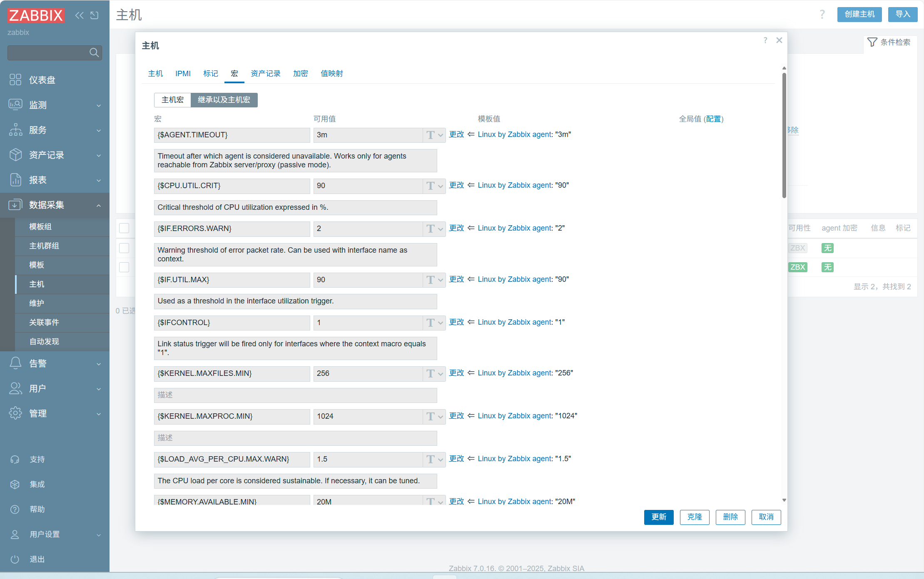Image resolution: width=924 pixels, height=579 pixels.
Task: Open 模板组 submenu item
Action: point(62,226)
